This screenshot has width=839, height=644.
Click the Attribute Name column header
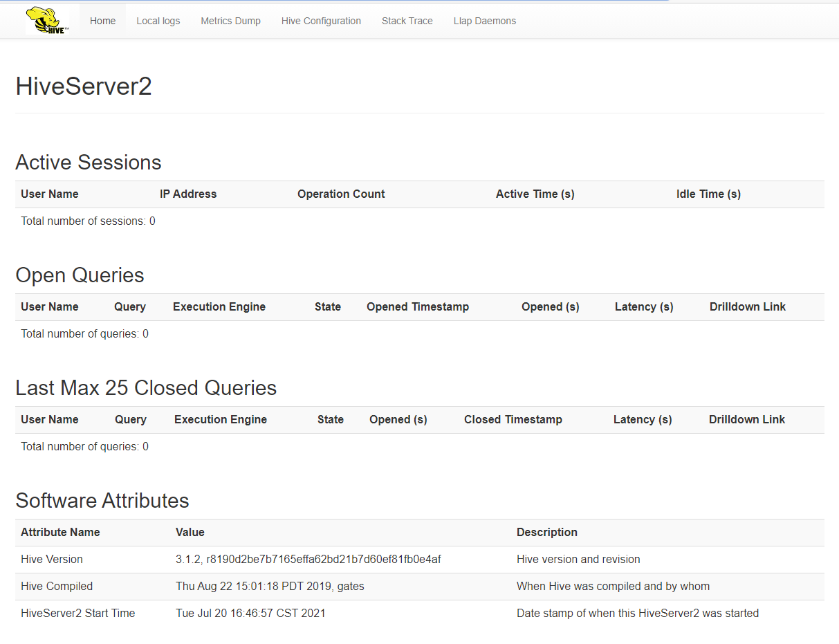pyautogui.click(x=60, y=533)
